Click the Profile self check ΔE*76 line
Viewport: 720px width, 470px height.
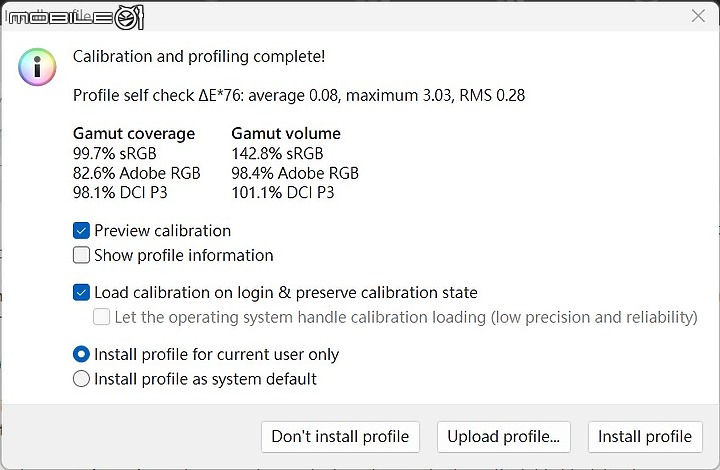click(x=299, y=95)
